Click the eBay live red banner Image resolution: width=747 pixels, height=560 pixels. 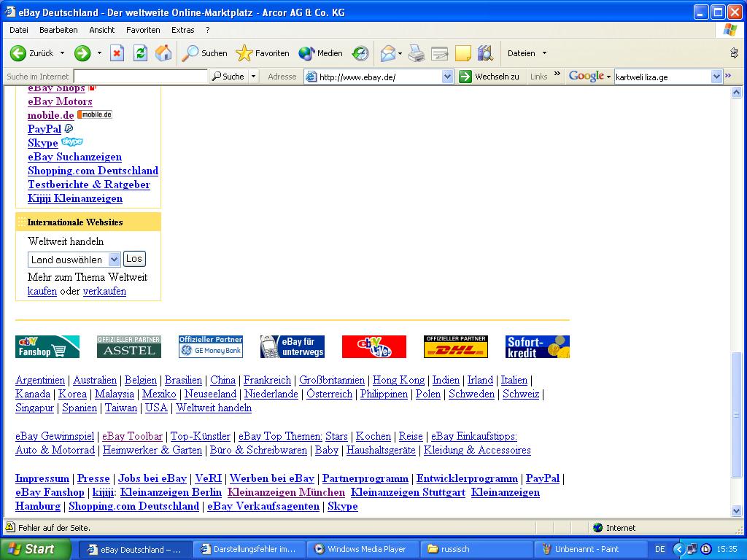tap(374, 346)
